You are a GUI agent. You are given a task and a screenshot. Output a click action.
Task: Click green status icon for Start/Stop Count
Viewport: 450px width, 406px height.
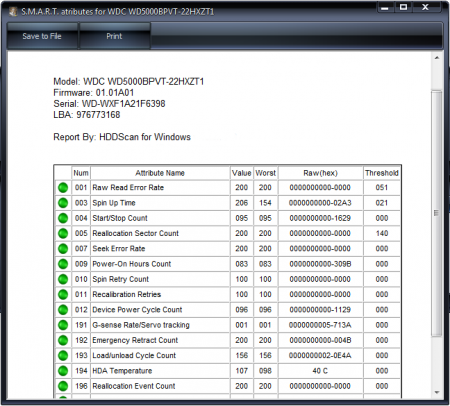coord(63,218)
